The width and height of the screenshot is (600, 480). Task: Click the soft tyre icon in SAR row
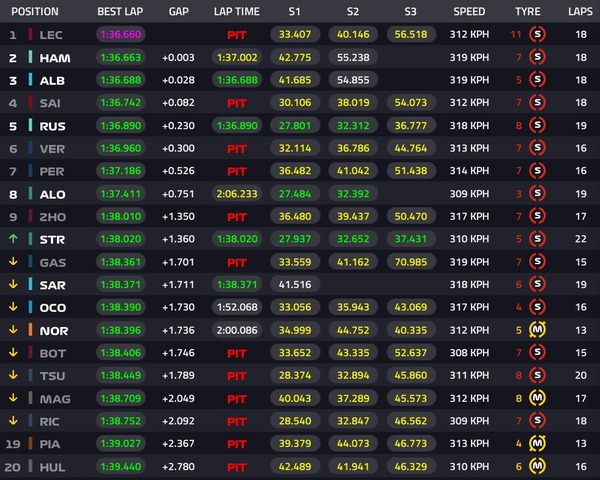point(537,284)
